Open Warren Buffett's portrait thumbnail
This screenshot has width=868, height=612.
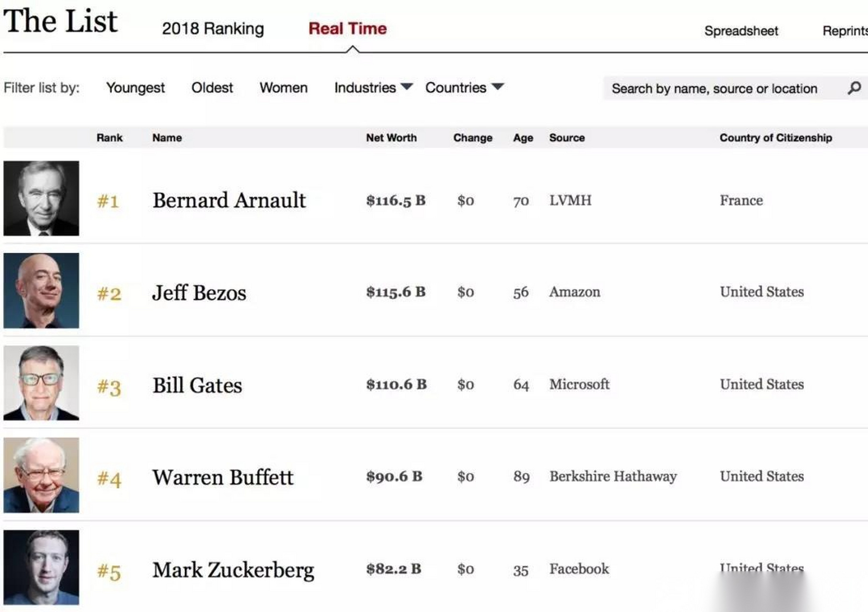click(x=41, y=475)
